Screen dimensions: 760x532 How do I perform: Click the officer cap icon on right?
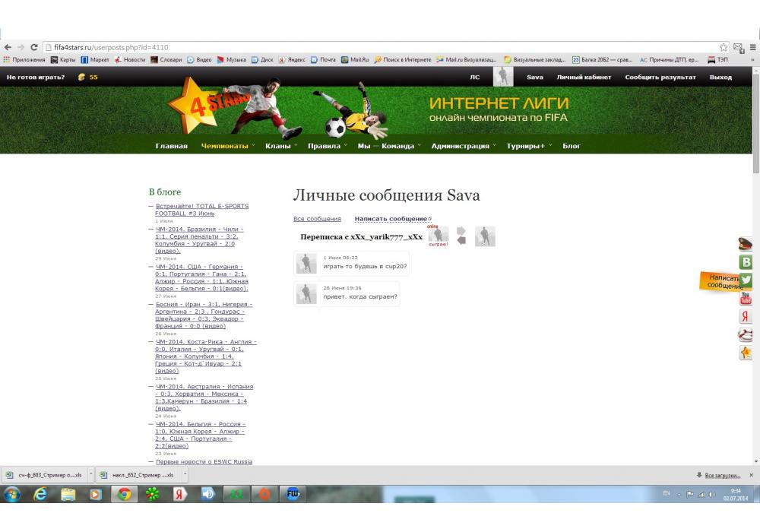[x=746, y=244]
